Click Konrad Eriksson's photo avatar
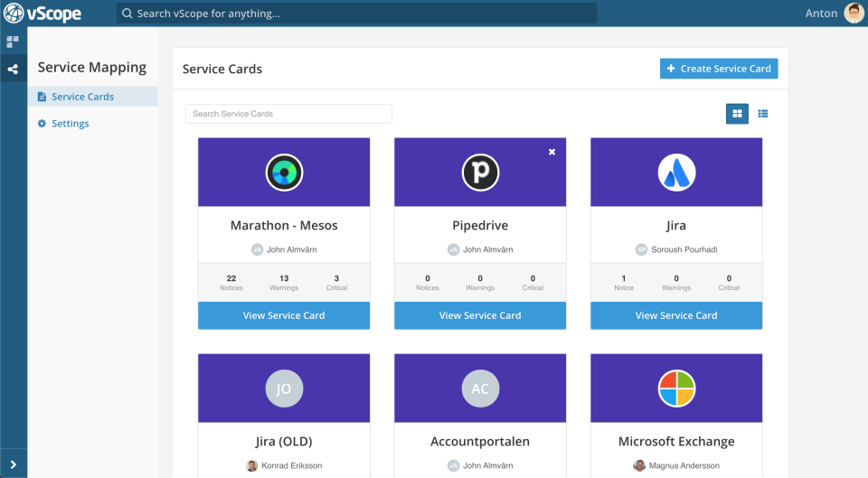The image size is (868, 478). [x=252, y=465]
